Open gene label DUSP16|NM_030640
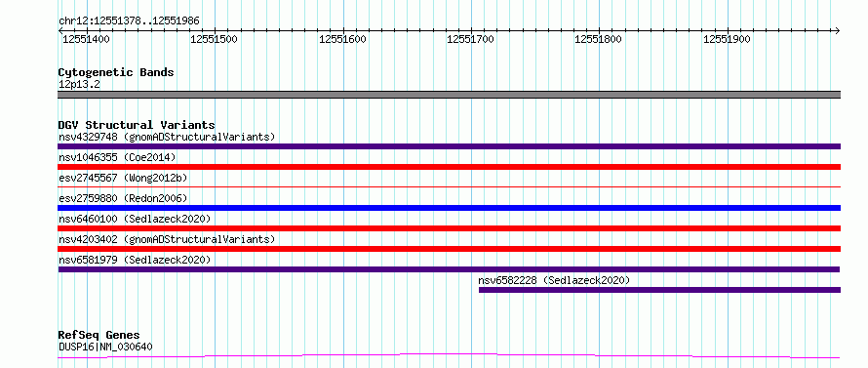Screen dimensions: 868x368 tap(105, 348)
